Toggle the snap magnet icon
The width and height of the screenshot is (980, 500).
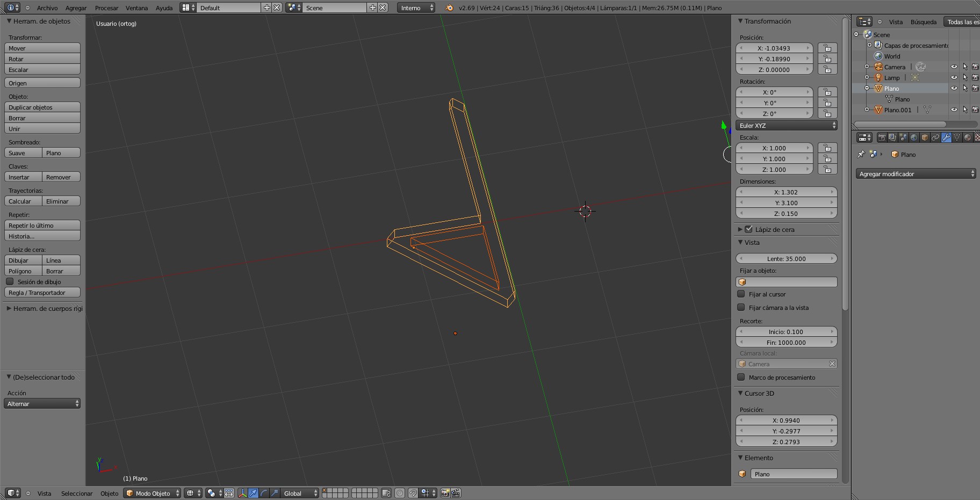point(413,493)
